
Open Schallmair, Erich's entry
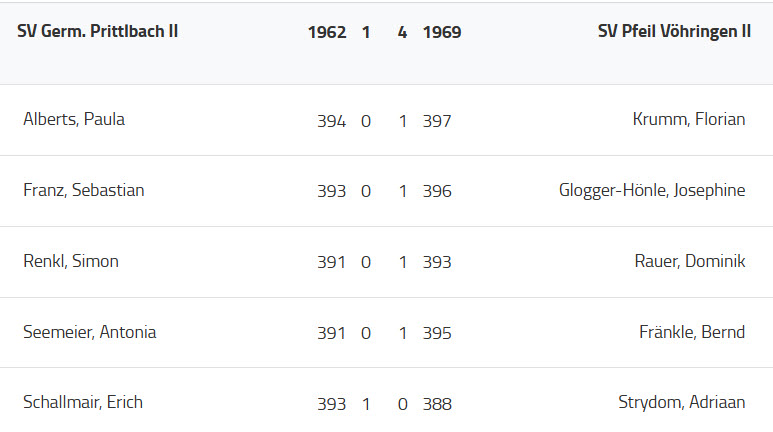pyautogui.click(x=83, y=402)
